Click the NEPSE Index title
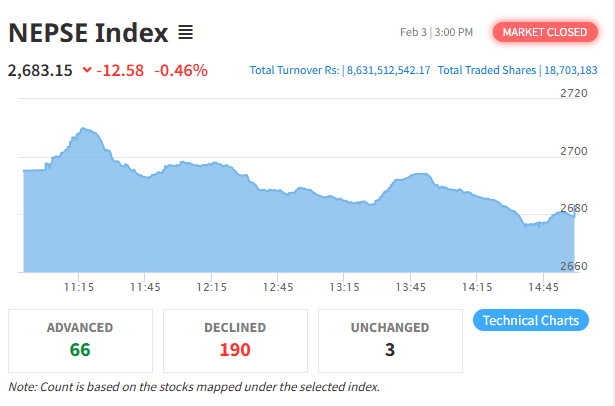The image size is (615, 406). (x=88, y=33)
